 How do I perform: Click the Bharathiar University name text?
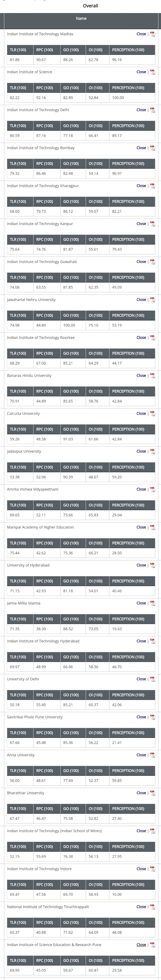[25, 793]
